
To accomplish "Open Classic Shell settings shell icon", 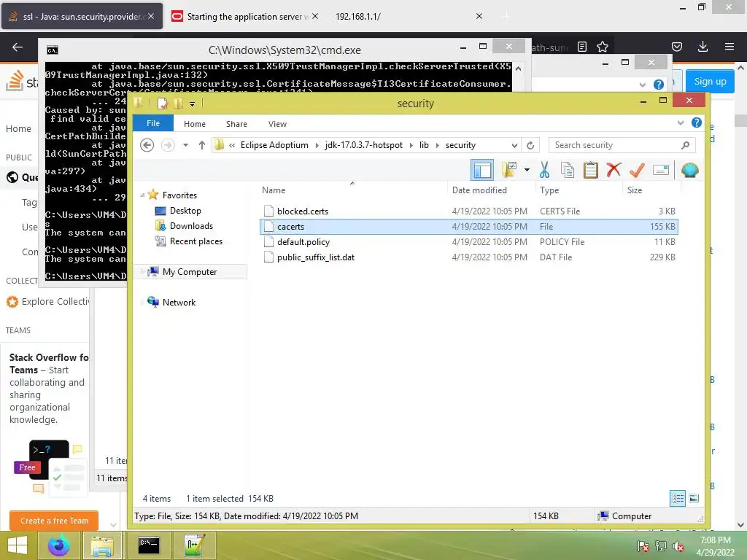I will point(689,170).
